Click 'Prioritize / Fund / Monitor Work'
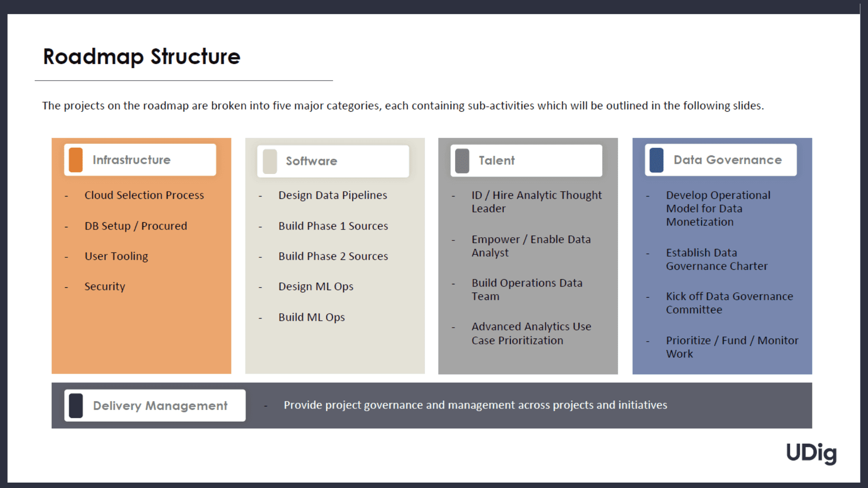Screen dimensions: 868x488 [732, 347]
